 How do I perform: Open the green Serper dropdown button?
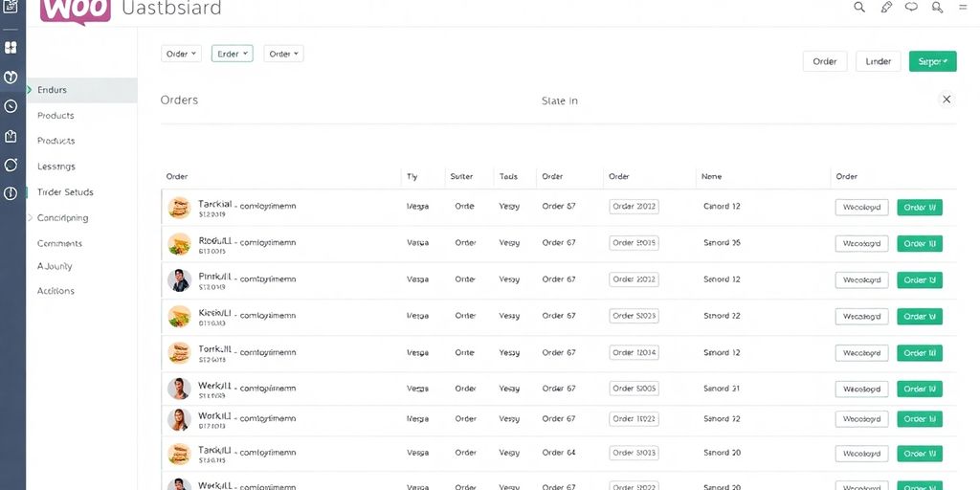[932, 61]
